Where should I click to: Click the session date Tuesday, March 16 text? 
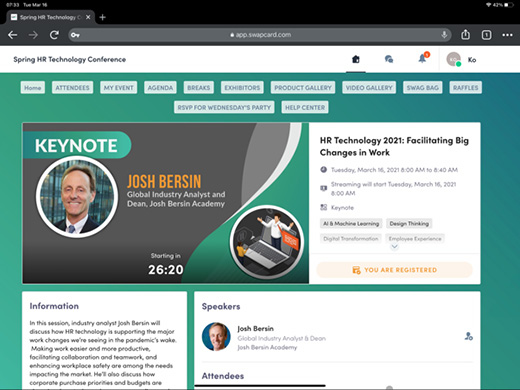[x=394, y=170]
